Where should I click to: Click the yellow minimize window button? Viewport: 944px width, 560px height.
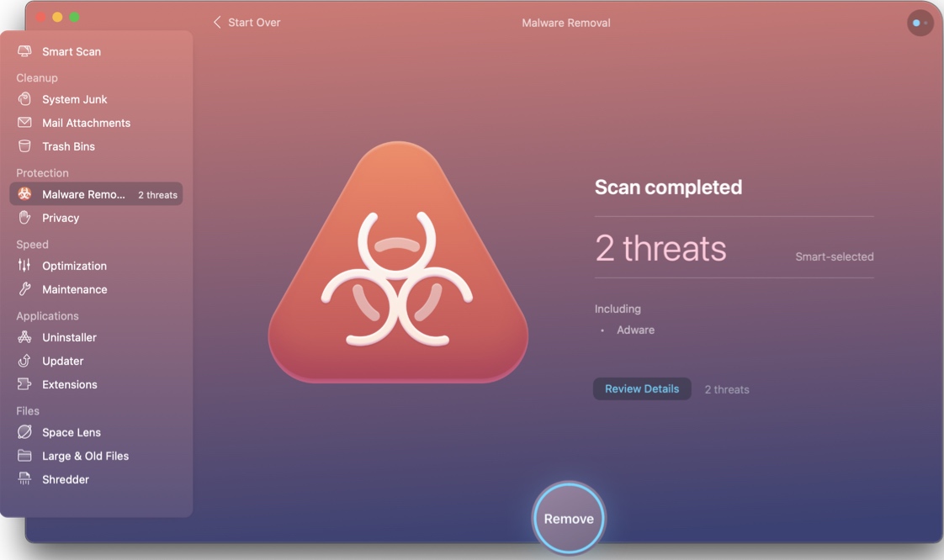(x=57, y=17)
